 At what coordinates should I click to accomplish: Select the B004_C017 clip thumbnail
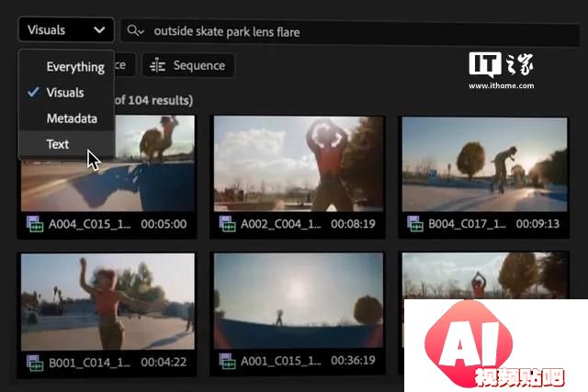[483, 164]
